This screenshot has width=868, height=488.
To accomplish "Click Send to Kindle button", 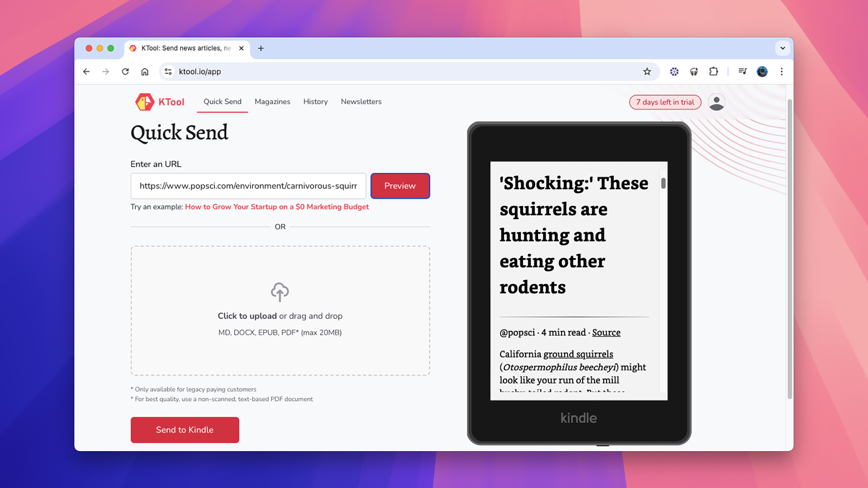I will point(184,429).
